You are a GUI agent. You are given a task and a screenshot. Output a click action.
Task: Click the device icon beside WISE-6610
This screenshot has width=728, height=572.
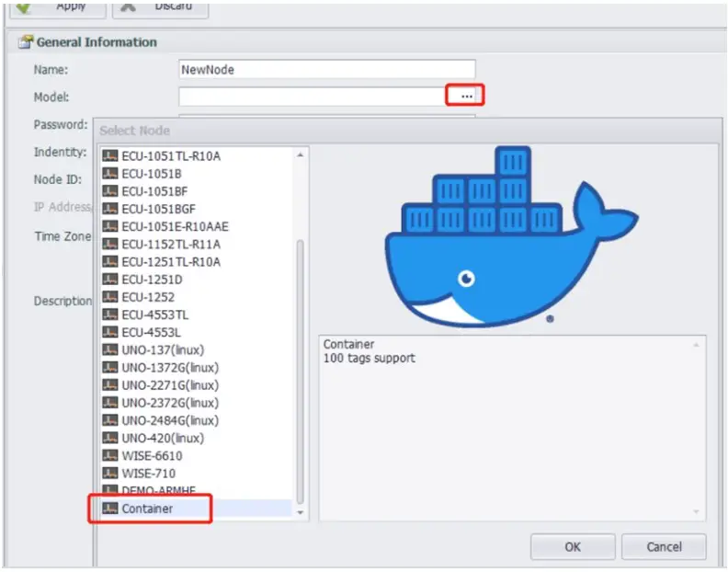[x=110, y=455]
